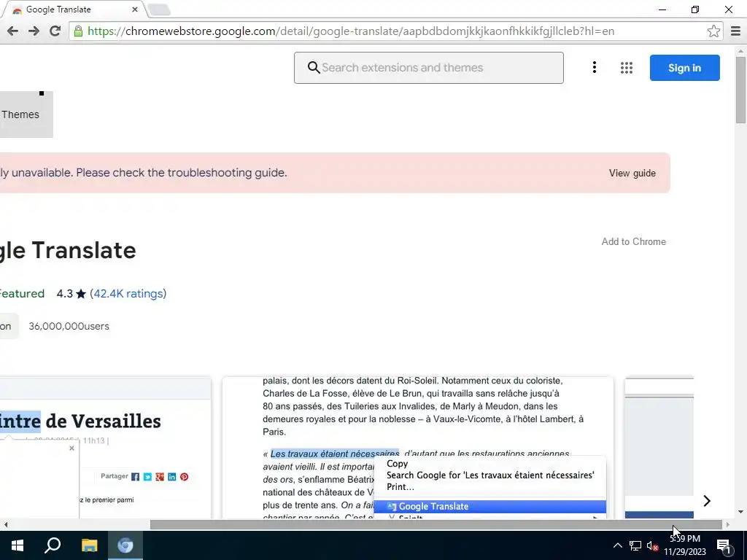Click the Twitter share icon in screenshot
This screenshot has height=560, width=747.
coord(147,477)
